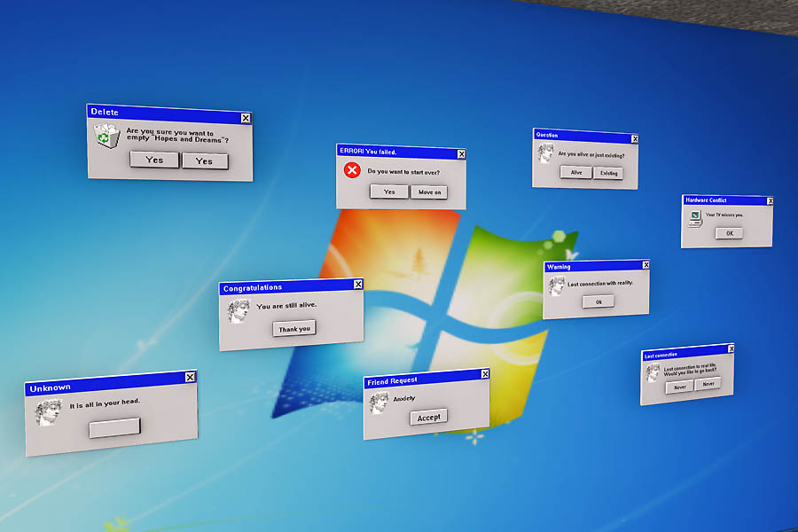Click the "It is all in your head." text
The image size is (798, 532).
(x=105, y=403)
